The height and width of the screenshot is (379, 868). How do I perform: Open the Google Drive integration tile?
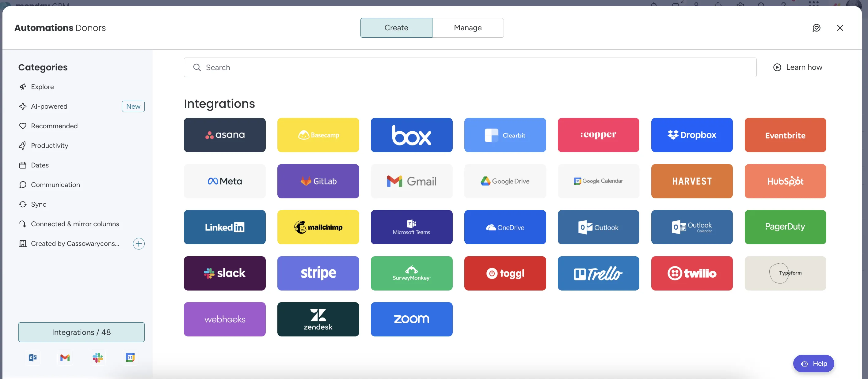(x=505, y=181)
